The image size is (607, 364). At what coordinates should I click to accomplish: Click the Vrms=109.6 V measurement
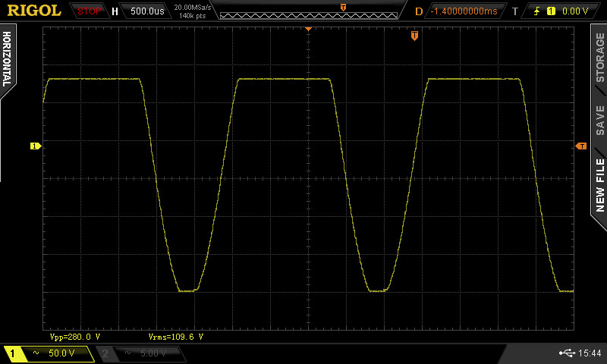click(176, 337)
